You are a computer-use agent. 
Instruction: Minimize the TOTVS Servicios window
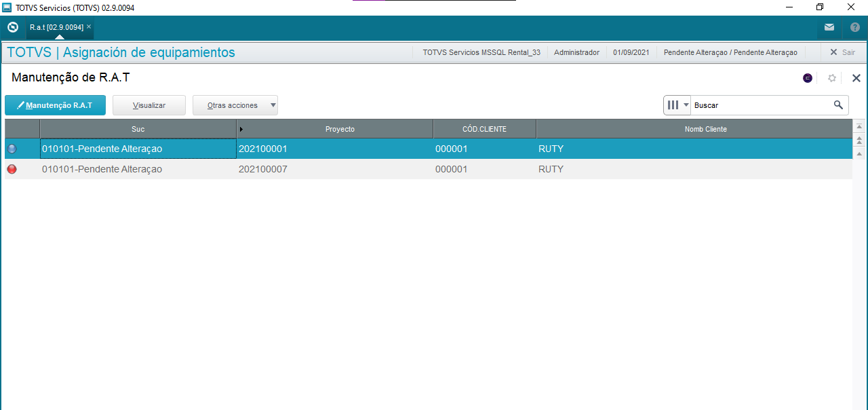click(789, 7)
